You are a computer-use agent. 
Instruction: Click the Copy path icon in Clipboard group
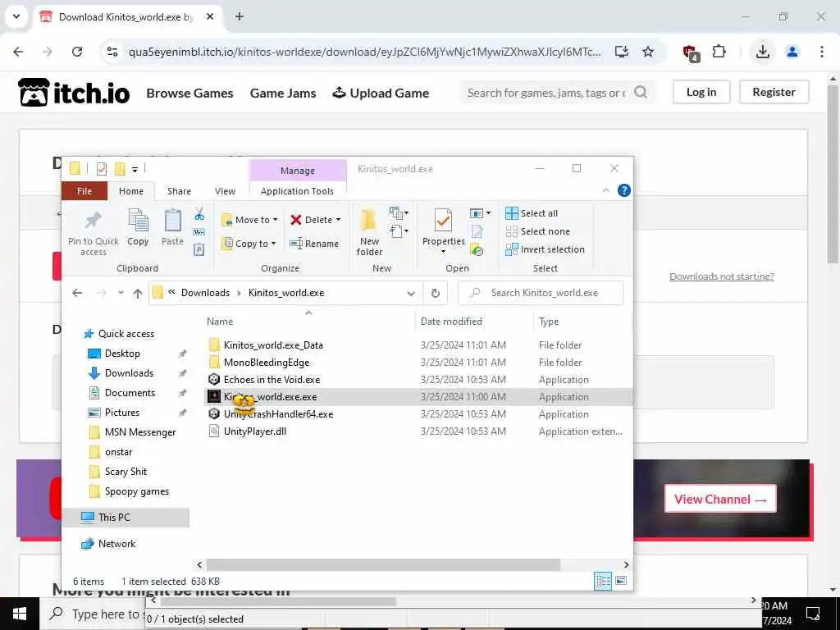click(199, 232)
